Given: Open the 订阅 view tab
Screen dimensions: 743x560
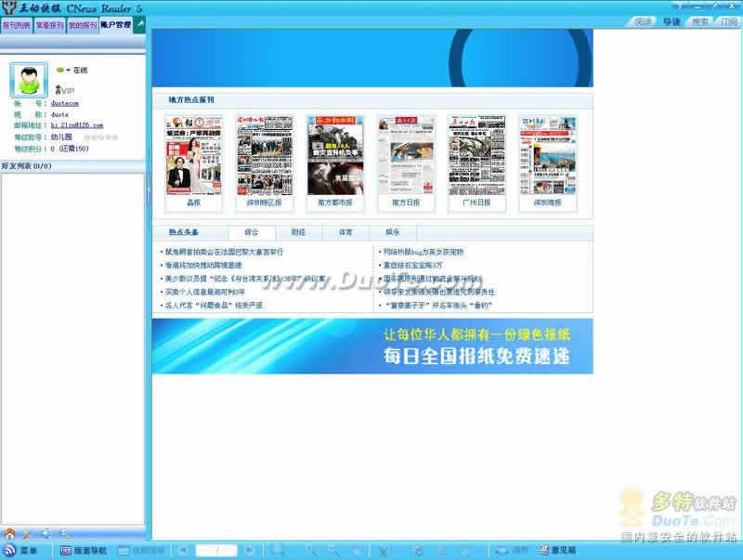Looking at the screenshot, I should (728, 21).
